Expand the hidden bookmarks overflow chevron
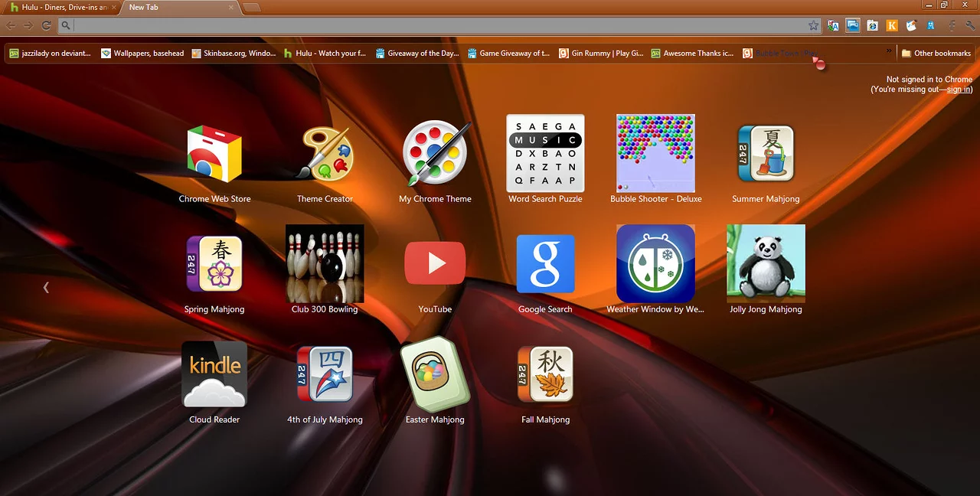The width and height of the screenshot is (980, 496). (889, 52)
